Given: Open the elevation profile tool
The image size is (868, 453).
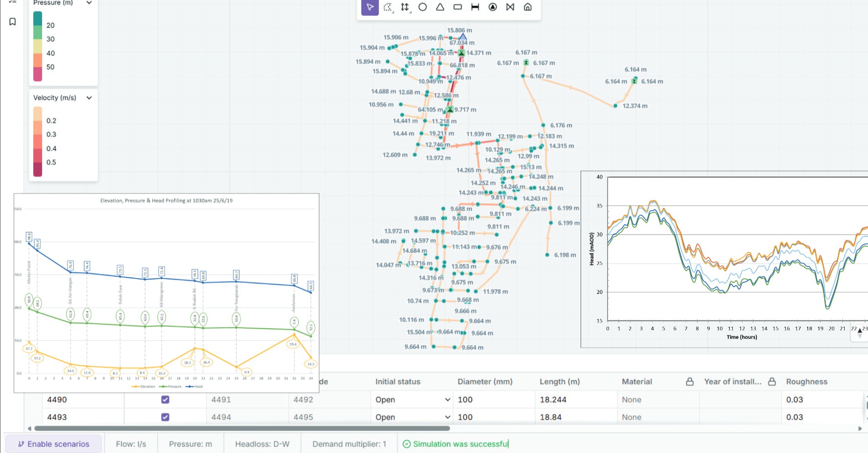Looking at the screenshot, I should coord(405,7).
